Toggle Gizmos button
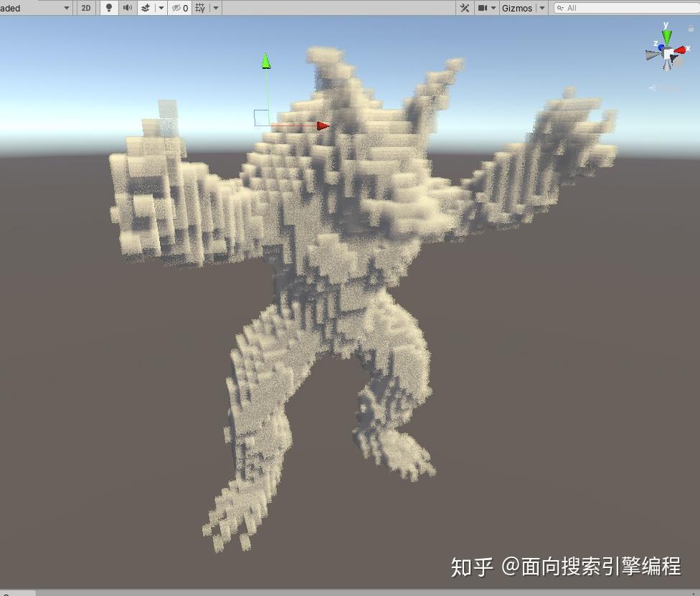The width and height of the screenshot is (700, 596). (x=517, y=8)
